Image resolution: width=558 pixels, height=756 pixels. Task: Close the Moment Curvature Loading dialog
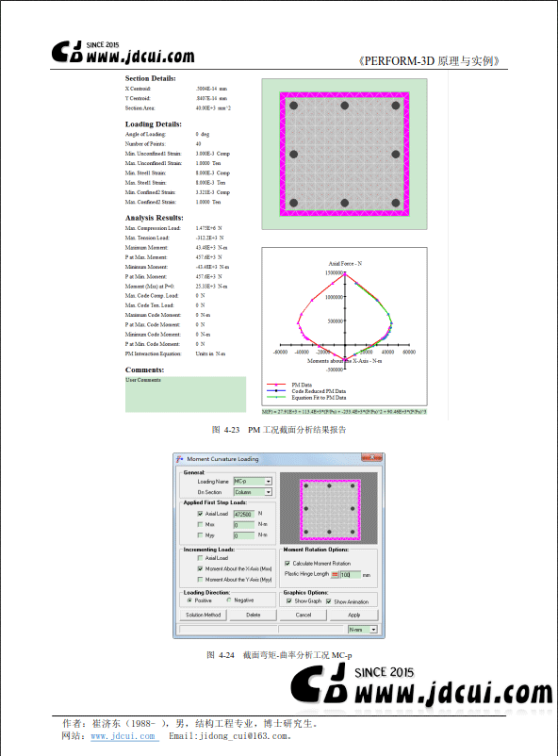coord(371,457)
